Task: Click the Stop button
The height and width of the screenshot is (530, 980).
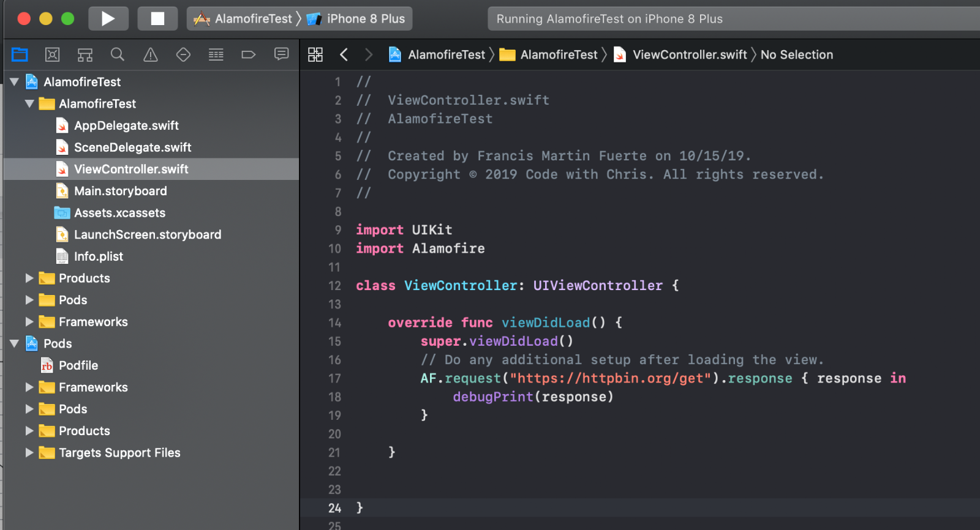Action: [157, 19]
